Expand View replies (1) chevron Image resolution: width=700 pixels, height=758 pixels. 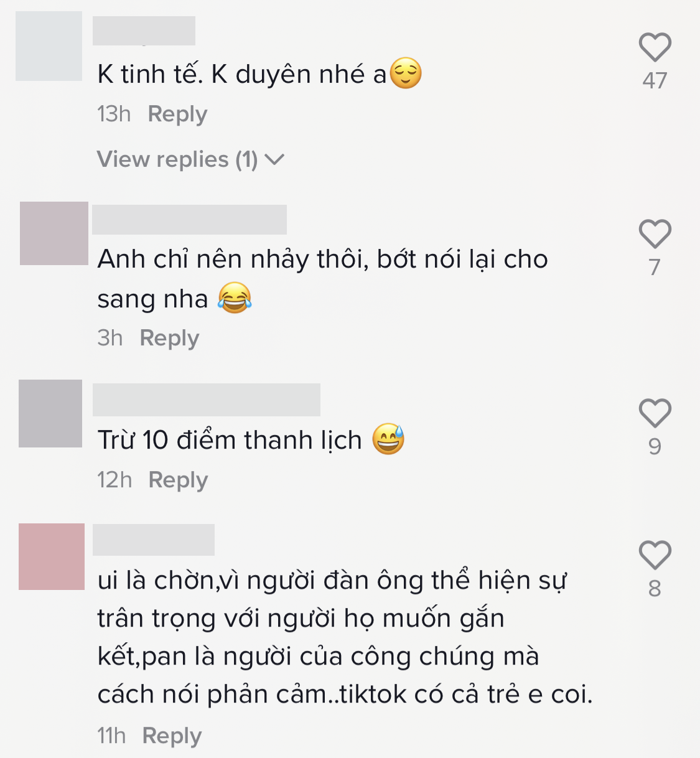(x=274, y=160)
